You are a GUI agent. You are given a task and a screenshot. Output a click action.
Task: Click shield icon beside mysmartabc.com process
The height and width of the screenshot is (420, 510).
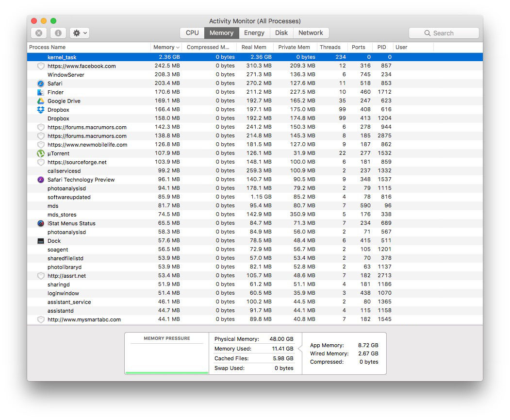click(x=41, y=319)
